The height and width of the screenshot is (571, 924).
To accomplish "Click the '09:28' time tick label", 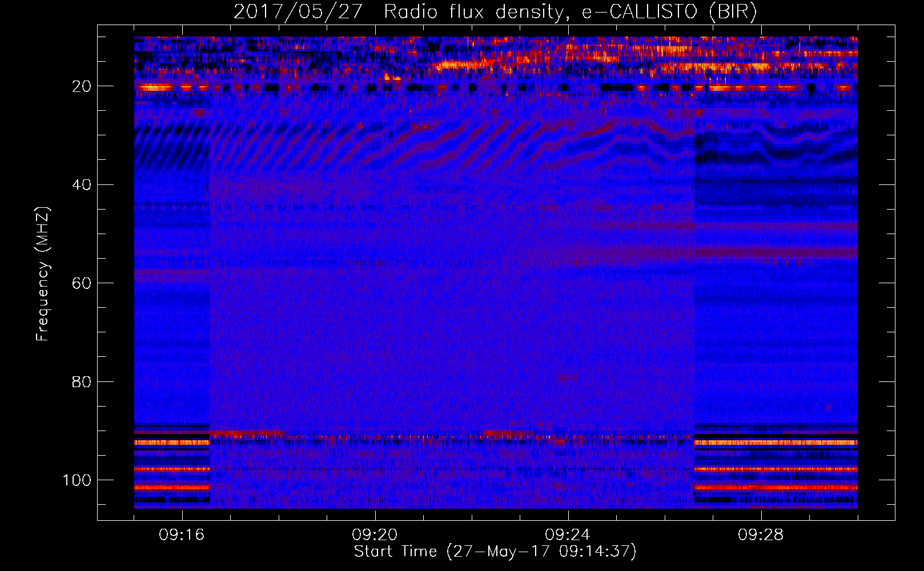I will [x=761, y=535].
